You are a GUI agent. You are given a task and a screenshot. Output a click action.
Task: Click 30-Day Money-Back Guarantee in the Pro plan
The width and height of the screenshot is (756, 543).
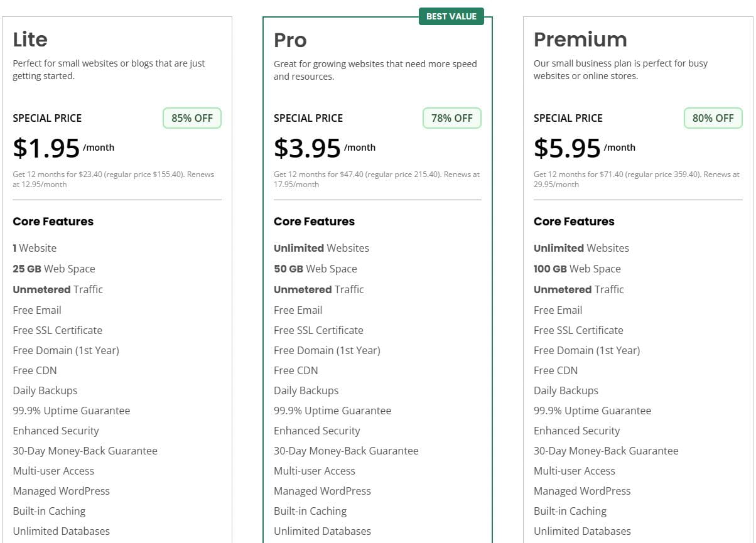(346, 451)
